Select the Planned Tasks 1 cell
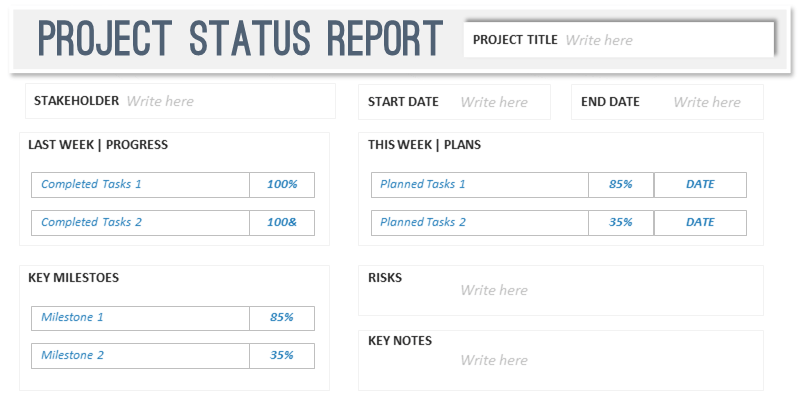This screenshot has height=400, width=800. pyautogui.click(x=480, y=185)
